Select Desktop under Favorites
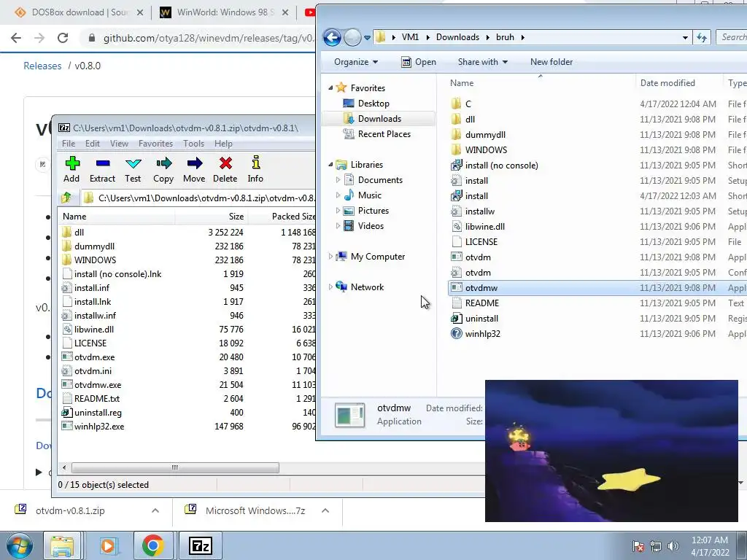 click(x=373, y=104)
